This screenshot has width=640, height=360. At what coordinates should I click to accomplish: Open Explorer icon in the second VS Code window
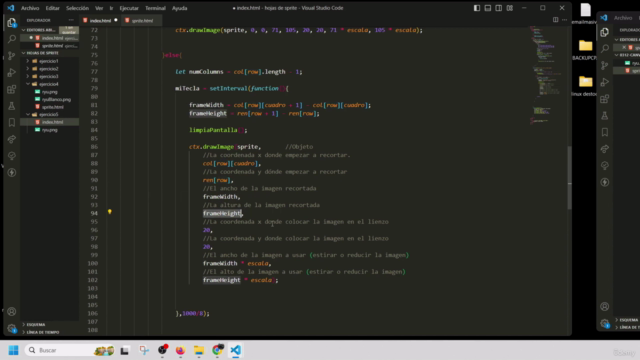click(604, 32)
